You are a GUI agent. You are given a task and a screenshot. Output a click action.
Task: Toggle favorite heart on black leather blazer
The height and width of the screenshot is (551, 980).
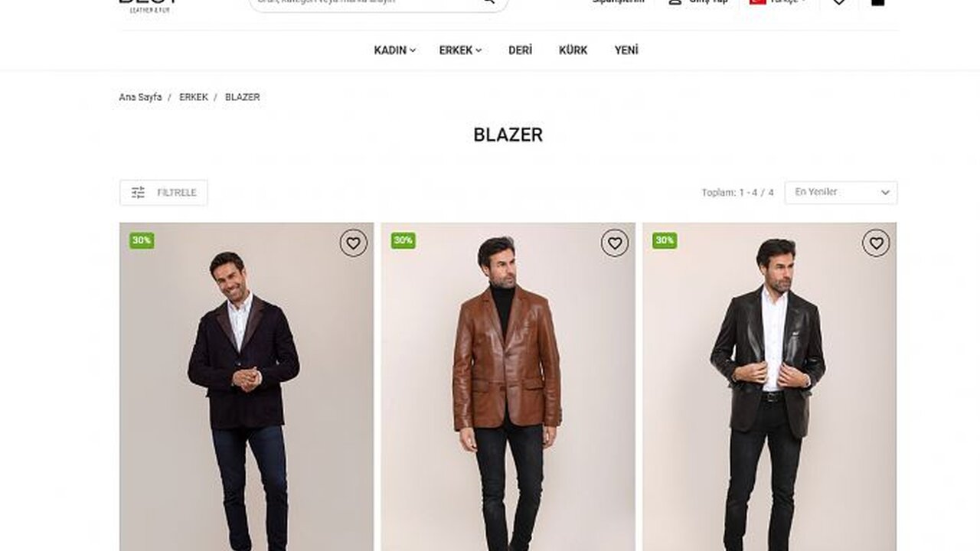876,243
